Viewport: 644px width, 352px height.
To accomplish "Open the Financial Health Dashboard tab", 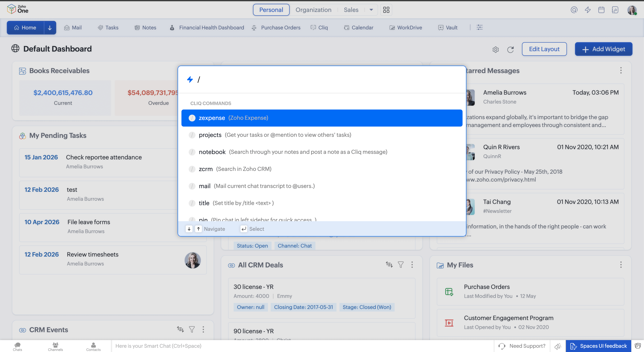I will point(211,27).
